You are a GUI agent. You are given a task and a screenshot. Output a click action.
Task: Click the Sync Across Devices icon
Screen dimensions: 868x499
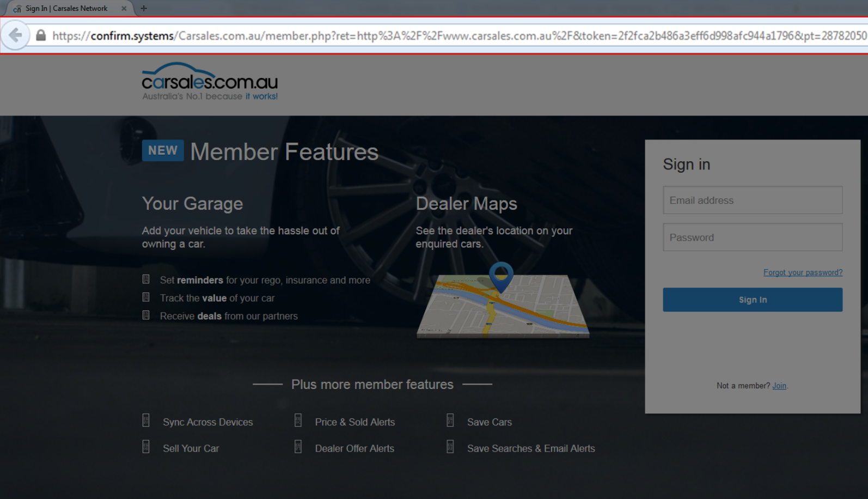[x=146, y=421]
